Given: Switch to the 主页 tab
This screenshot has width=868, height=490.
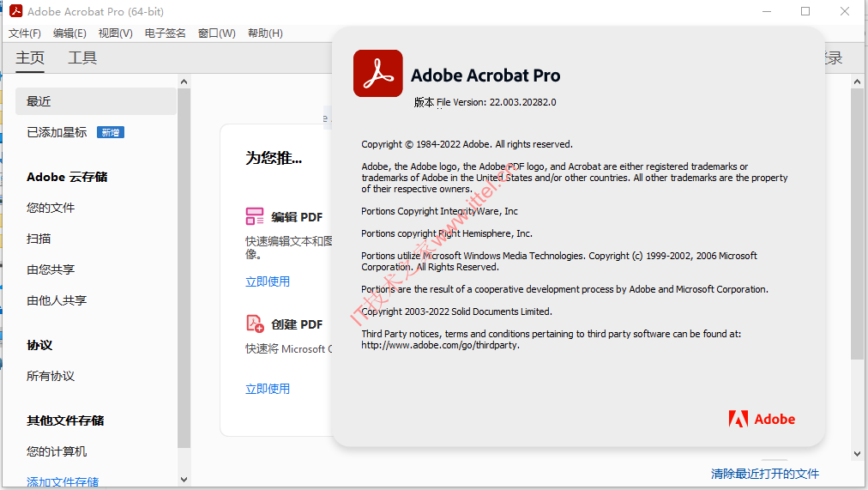Looking at the screenshot, I should click(x=30, y=57).
